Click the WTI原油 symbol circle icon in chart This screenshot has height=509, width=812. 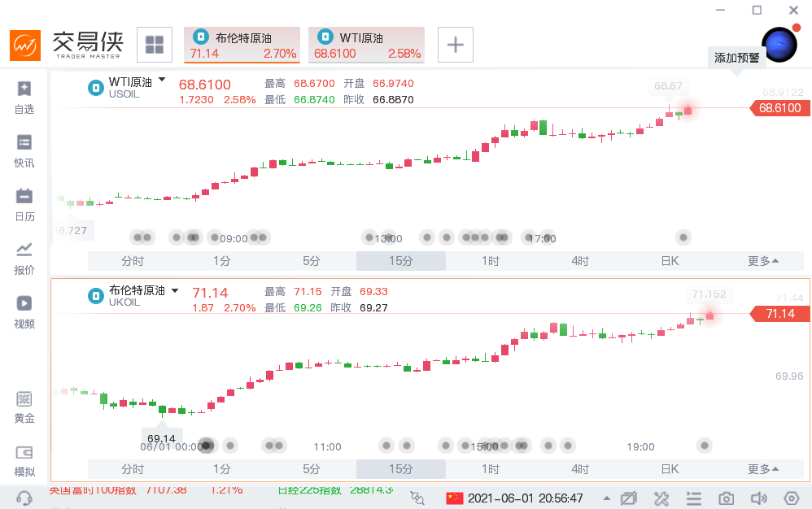(96, 88)
